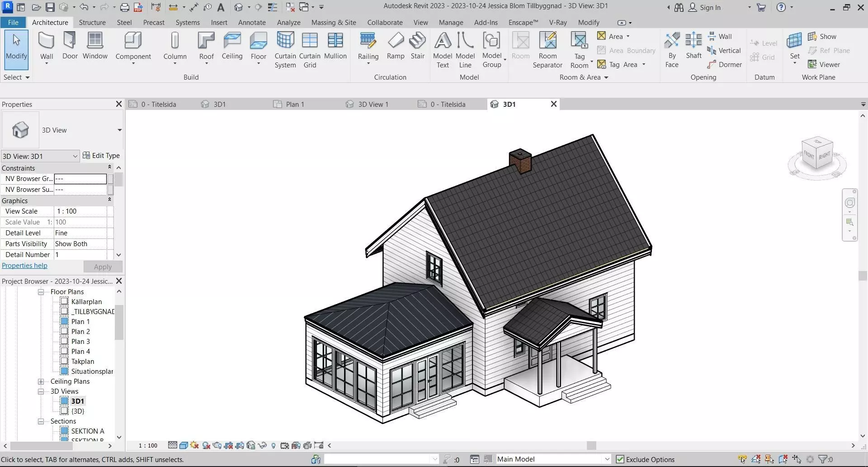The image size is (868, 467).
Task: Select the Model Line tool
Action: coord(465,50)
